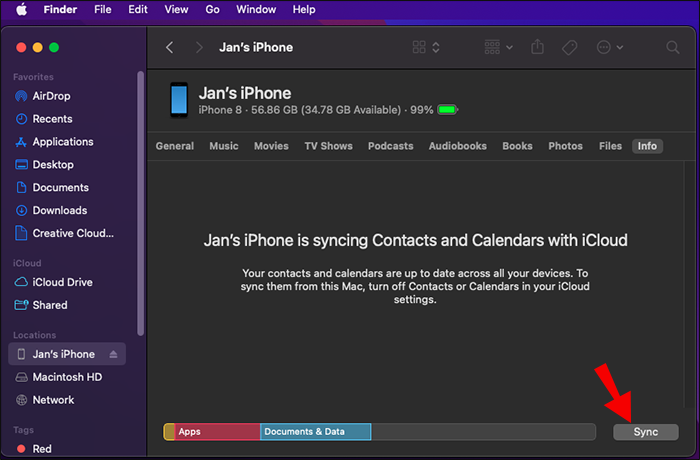Open the Edit menu
The image size is (700, 460).
pos(138,9)
